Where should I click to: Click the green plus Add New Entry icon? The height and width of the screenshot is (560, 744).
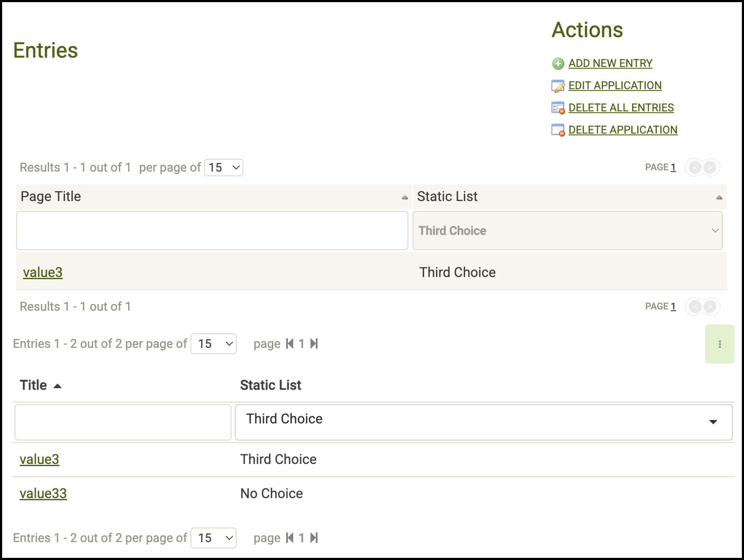coord(558,64)
